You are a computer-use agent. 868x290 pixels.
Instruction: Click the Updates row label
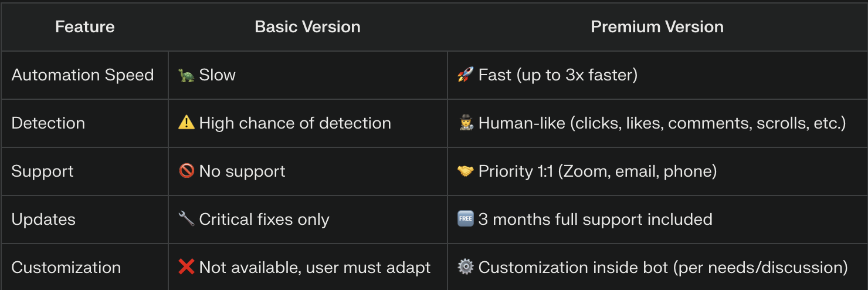pyautogui.click(x=43, y=220)
